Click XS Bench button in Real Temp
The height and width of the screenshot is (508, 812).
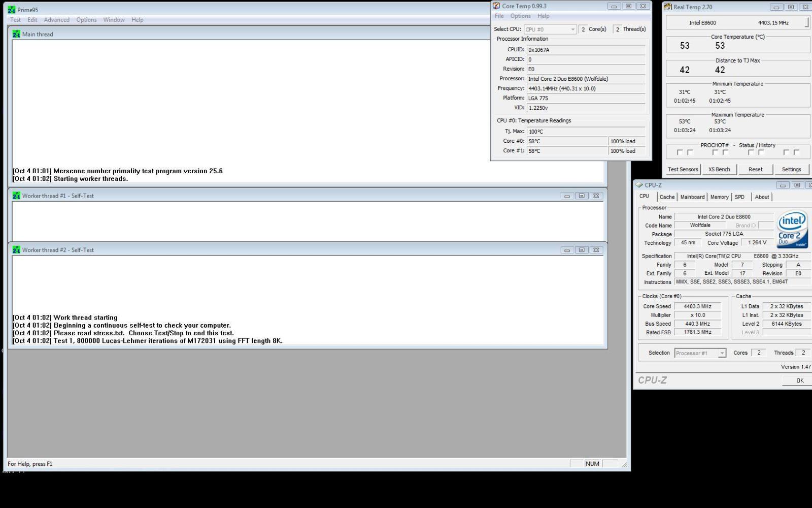tap(719, 169)
